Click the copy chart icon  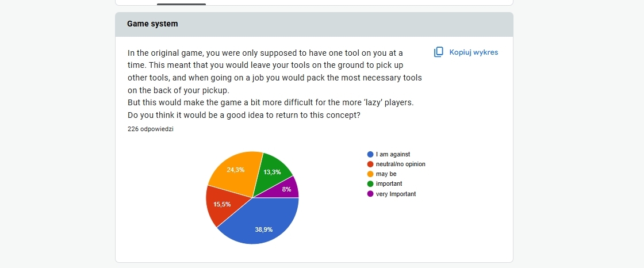click(439, 52)
